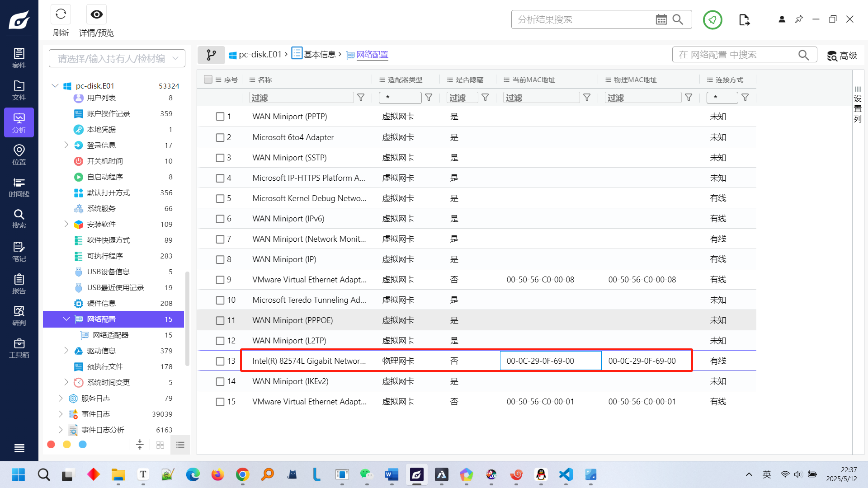Click the branch view icon button
The image size is (868, 488).
211,55
